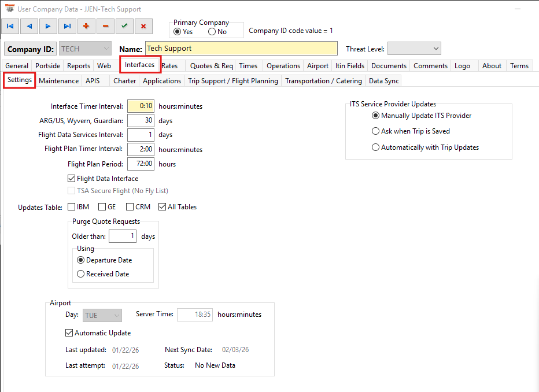The image size is (539, 392).
Task: Switch to the Quotes & Req tab
Action: coord(211,66)
